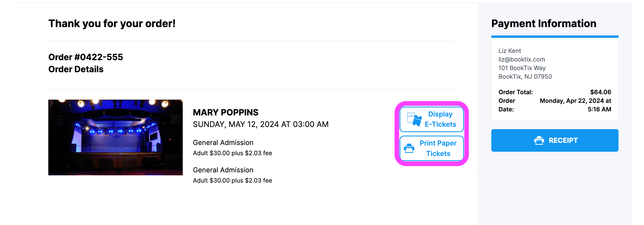Image resolution: width=644 pixels, height=225 pixels.
Task: Click the Payment Information heading
Action: (x=544, y=24)
